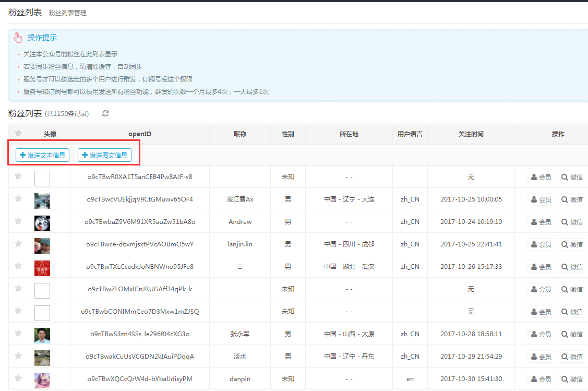Open 微信 lookup for user Andrew
Image resolution: width=588 pixels, height=391 pixels.
tap(572, 222)
